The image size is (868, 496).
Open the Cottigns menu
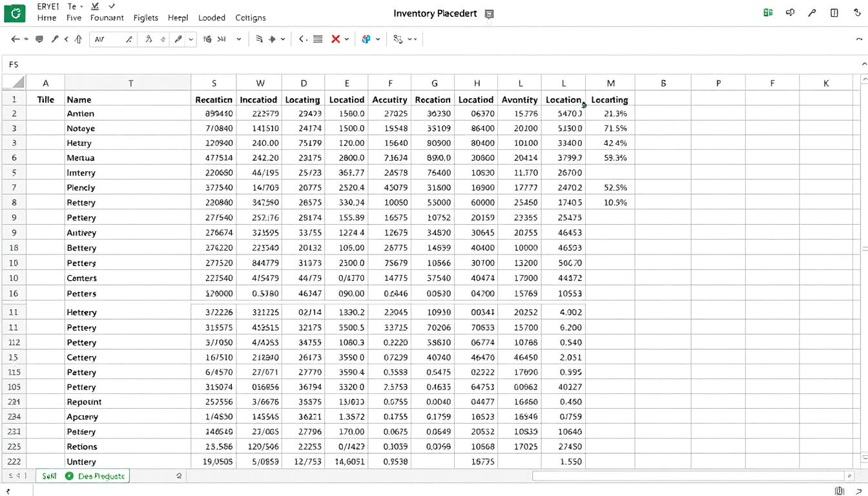click(251, 18)
